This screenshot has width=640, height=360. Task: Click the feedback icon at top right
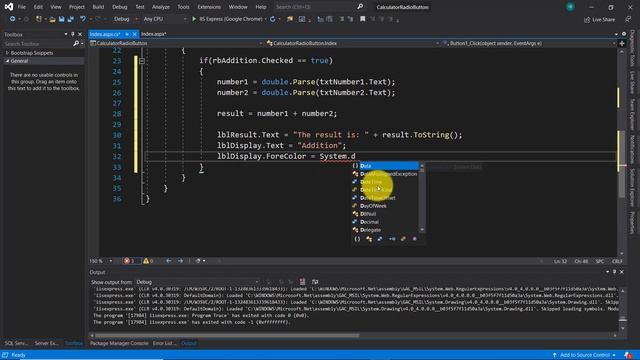[x=628, y=19]
